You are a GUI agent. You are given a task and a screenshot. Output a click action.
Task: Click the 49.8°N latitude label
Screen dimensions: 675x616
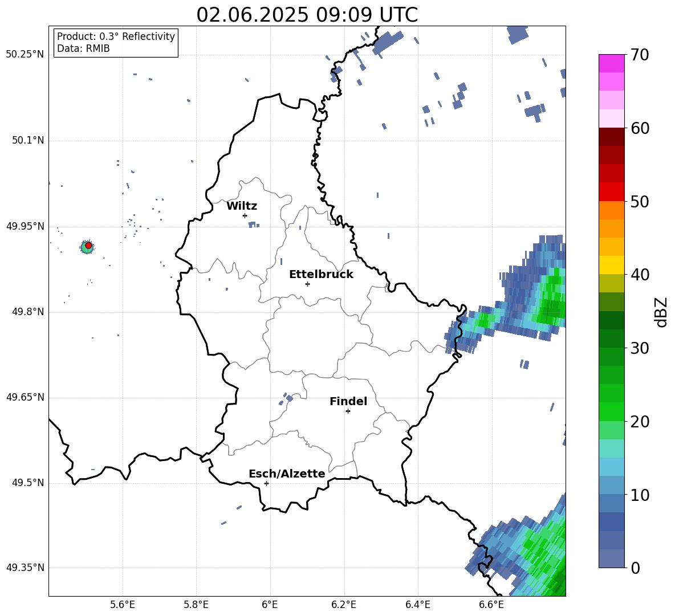coord(28,312)
